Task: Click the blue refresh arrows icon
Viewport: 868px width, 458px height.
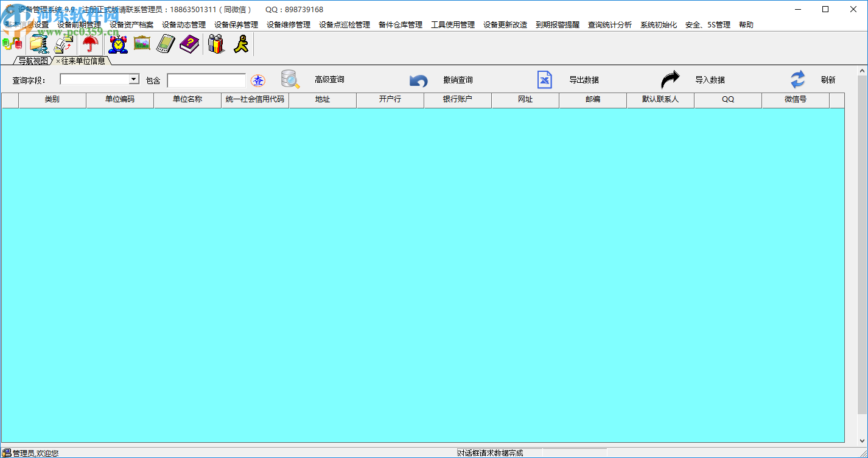Action: pos(797,80)
